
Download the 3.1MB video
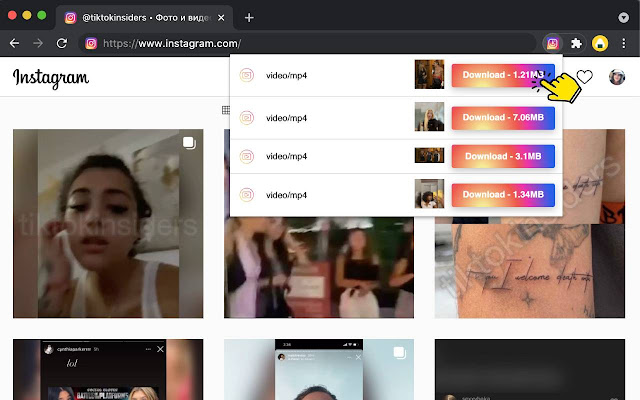(x=503, y=156)
